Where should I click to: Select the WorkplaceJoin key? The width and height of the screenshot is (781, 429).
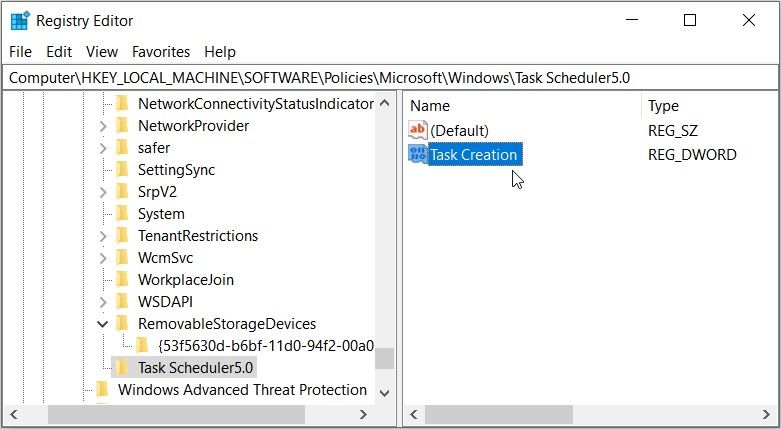pos(185,280)
